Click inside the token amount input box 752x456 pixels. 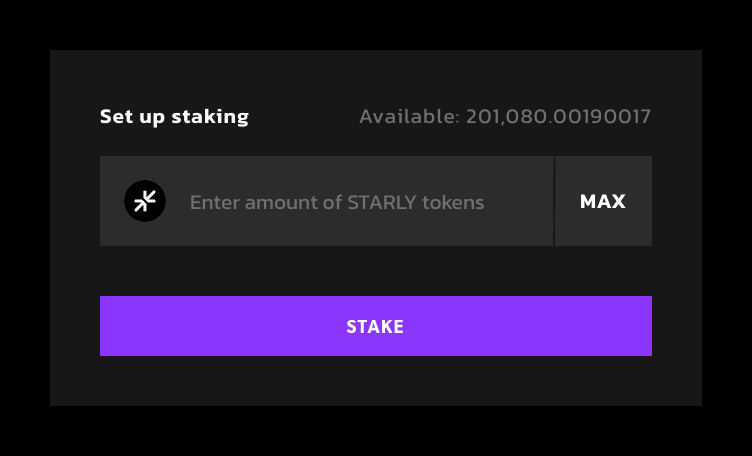pyautogui.click(x=337, y=202)
